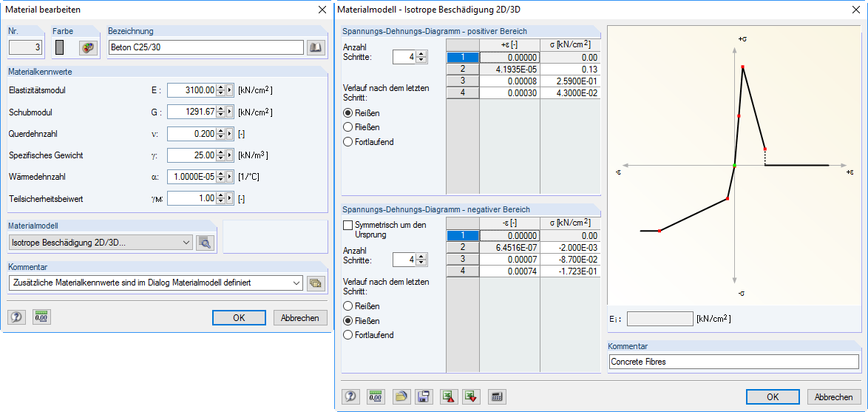
Task: Select row 1 header in positive table
Action: [x=463, y=58]
